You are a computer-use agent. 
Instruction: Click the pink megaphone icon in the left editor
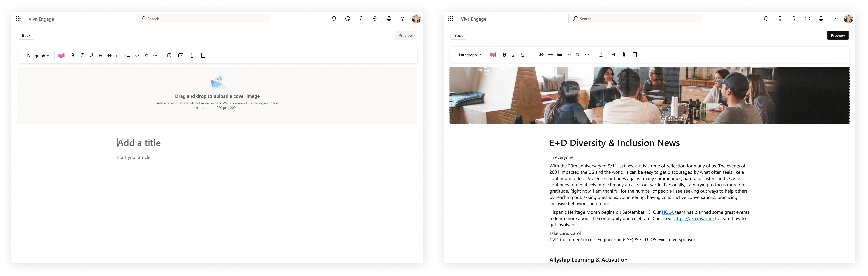(x=61, y=56)
